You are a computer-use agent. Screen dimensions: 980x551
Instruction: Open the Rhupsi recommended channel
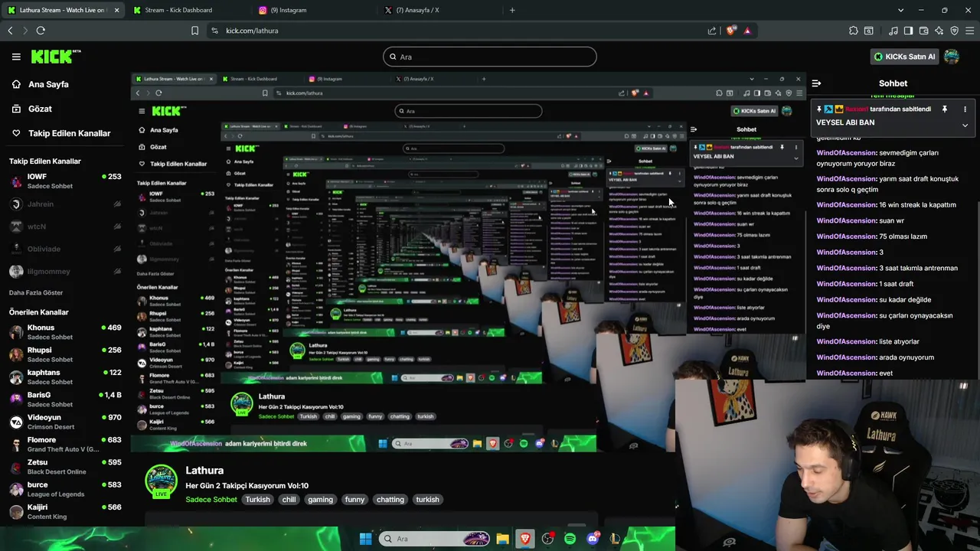[x=65, y=354]
